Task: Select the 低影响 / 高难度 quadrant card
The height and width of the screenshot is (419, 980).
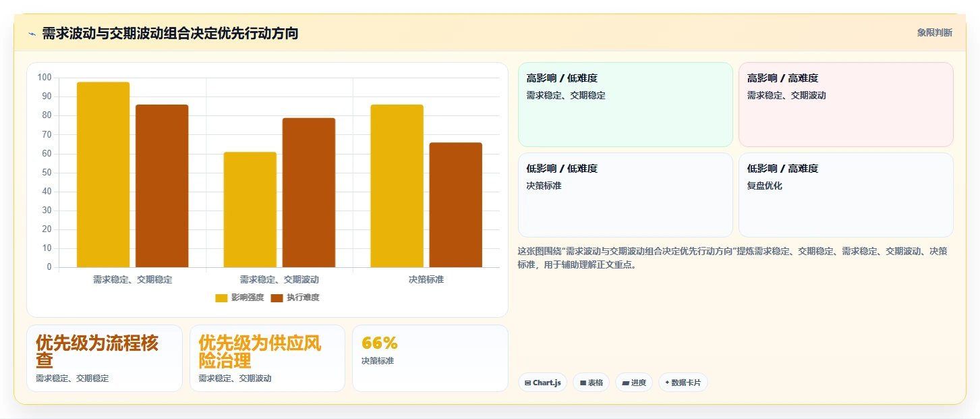Action: point(846,195)
